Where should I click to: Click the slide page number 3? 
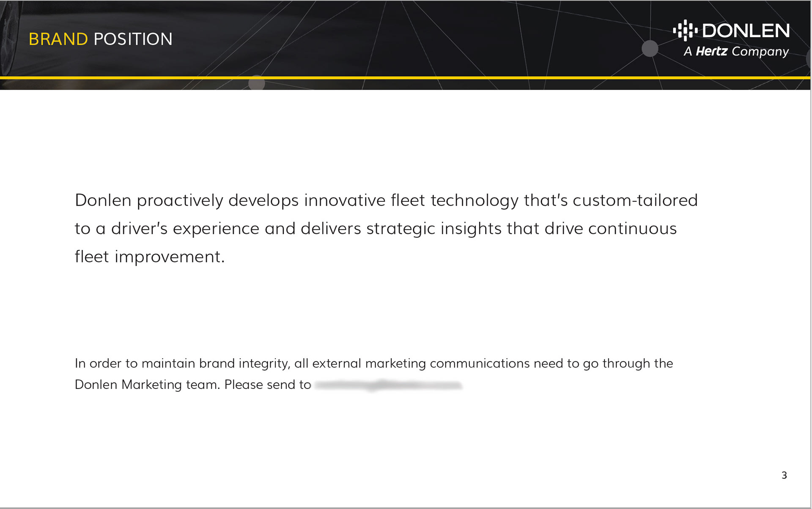point(784,475)
